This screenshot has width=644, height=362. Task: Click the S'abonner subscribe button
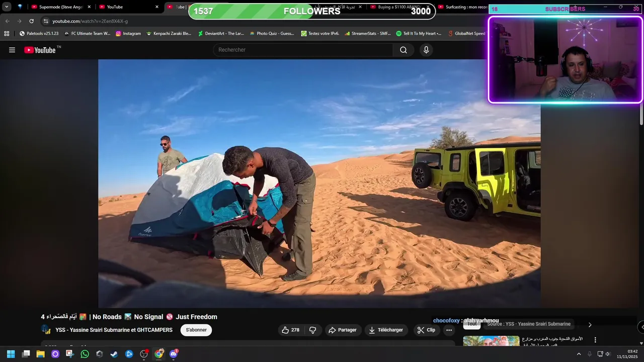[x=196, y=330]
